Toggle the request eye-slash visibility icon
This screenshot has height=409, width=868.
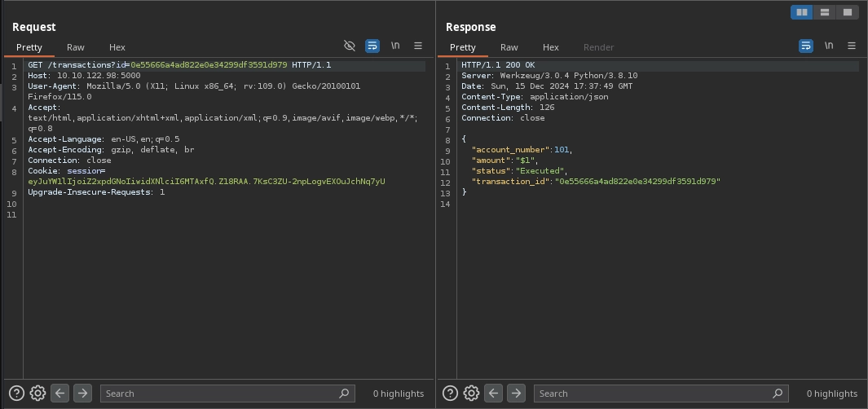[350, 46]
